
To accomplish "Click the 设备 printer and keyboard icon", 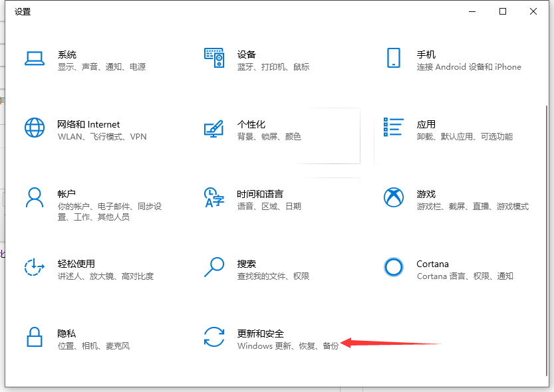I will pos(214,58).
